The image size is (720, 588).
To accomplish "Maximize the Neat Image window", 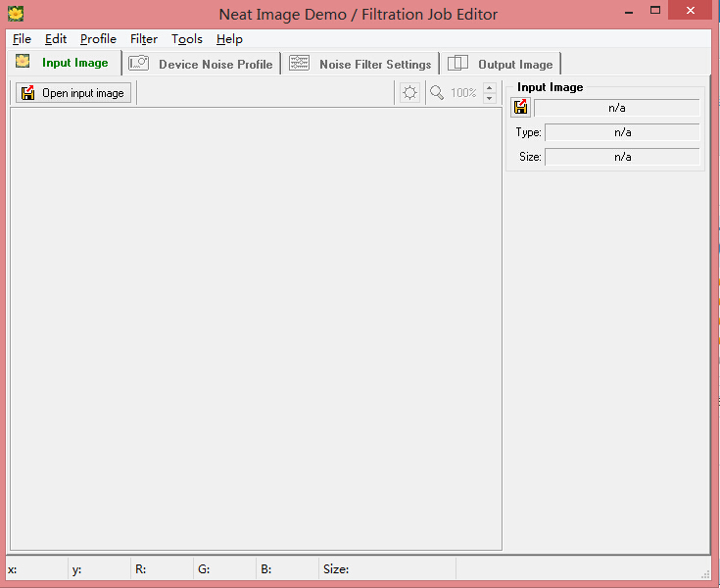I will [x=655, y=10].
